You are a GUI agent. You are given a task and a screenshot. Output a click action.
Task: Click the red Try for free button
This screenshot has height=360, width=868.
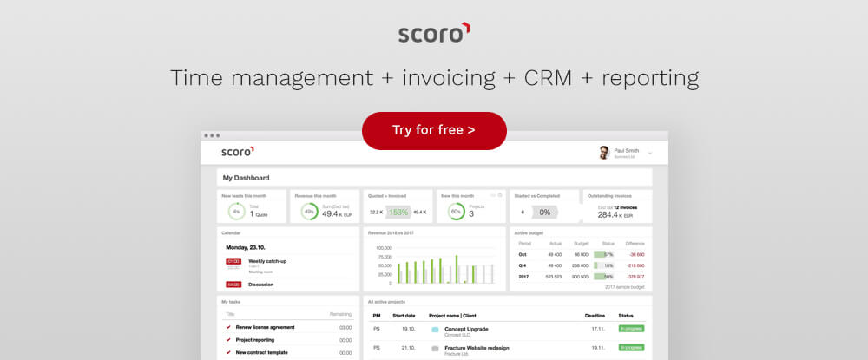pos(434,130)
